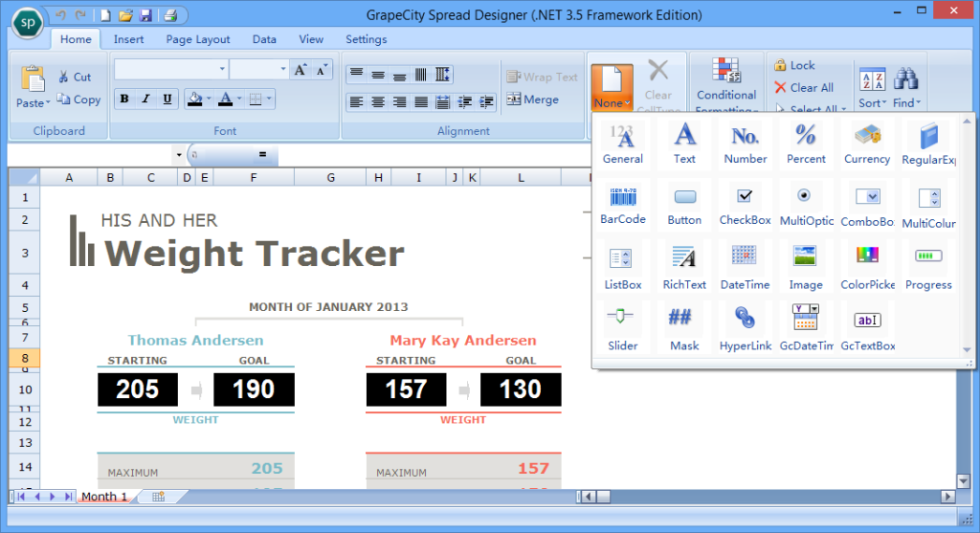Open the Find dropdown
The width and height of the screenshot is (980, 533).
tap(906, 88)
